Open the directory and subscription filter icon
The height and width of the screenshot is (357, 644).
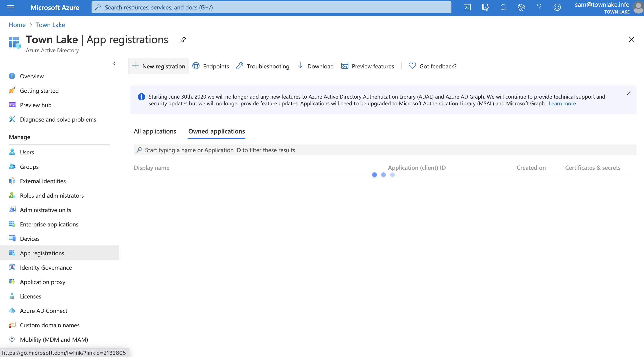[485, 7]
